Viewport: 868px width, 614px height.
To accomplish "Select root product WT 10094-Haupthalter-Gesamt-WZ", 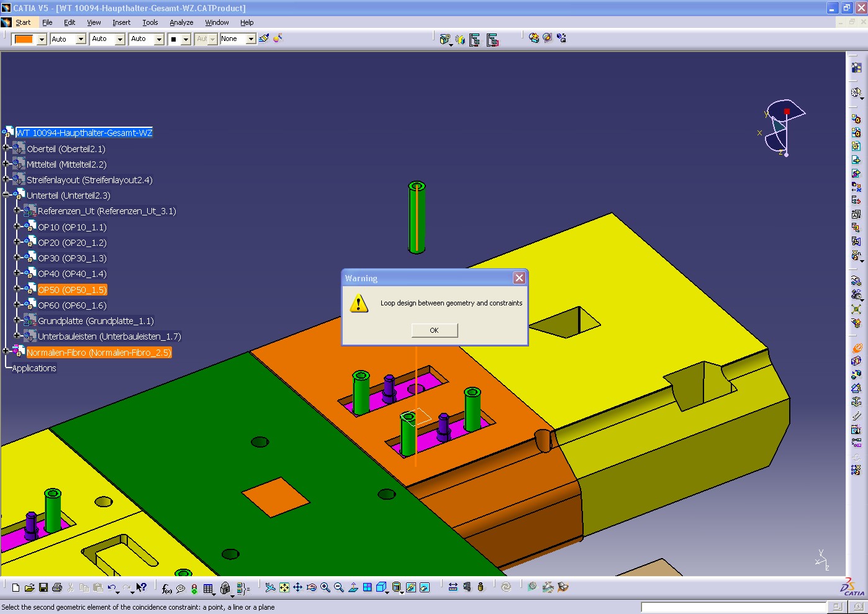I will [84, 133].
